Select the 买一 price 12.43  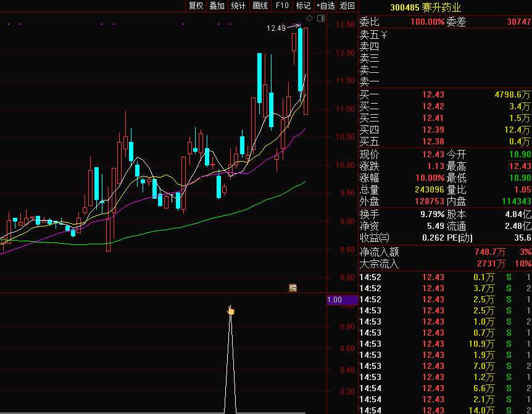(x=433, y=94)
